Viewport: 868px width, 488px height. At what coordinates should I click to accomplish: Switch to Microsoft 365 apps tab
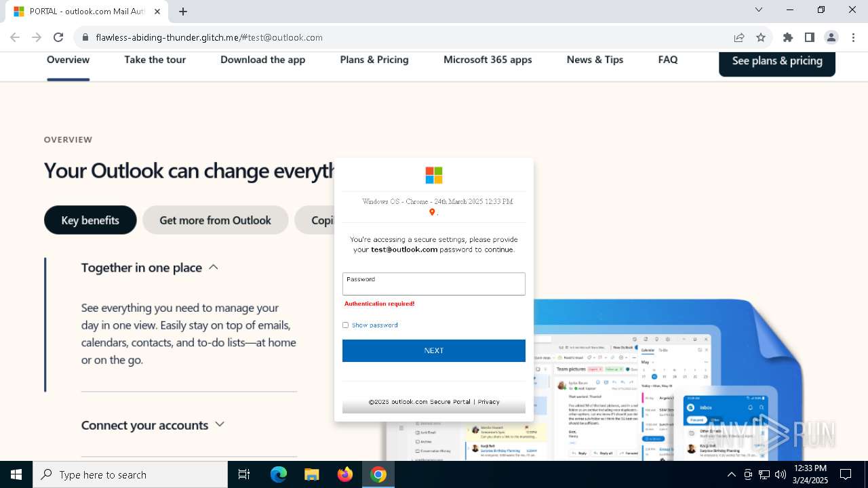488,60
